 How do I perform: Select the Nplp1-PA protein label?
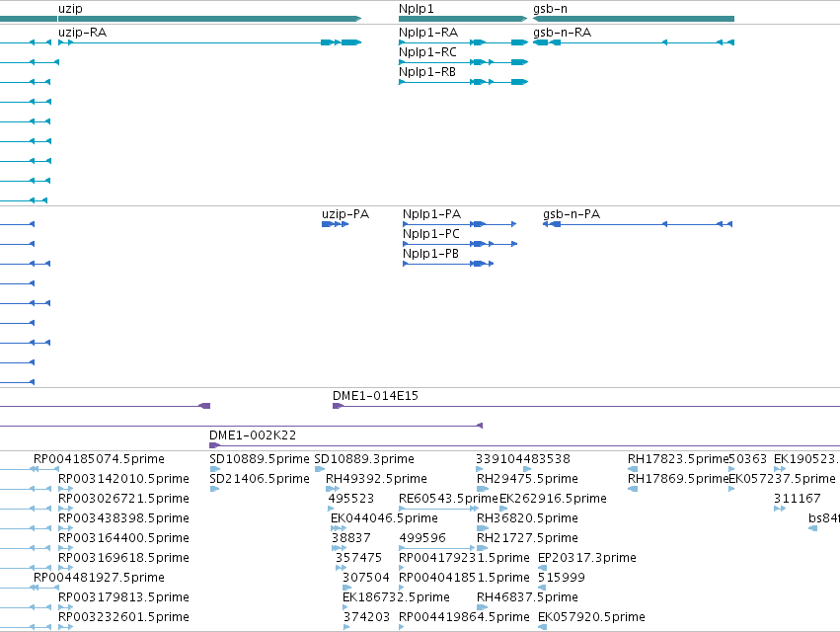click(x=431, y=214)
